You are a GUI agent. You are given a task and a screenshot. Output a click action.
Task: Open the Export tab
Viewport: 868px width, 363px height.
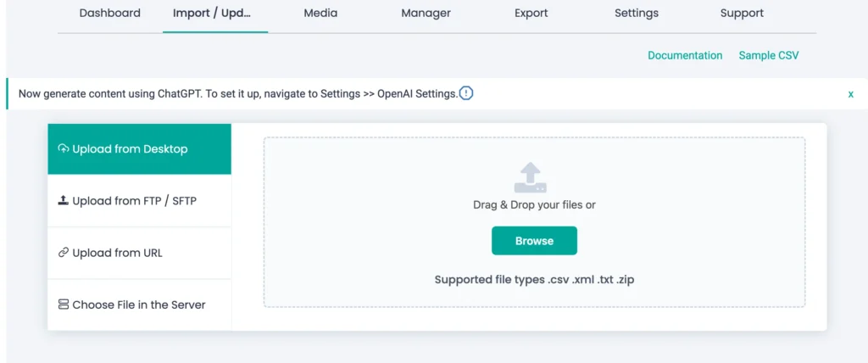click(531, 14)
